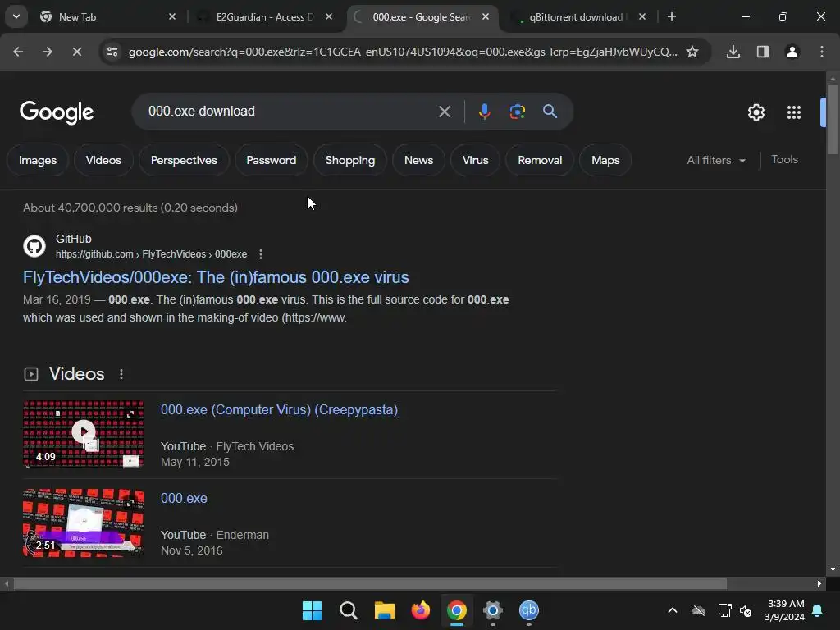Viewport: 840px width, 630px height.
Task: Open the Windows Start menu
Action: click(x=312, y=610)
